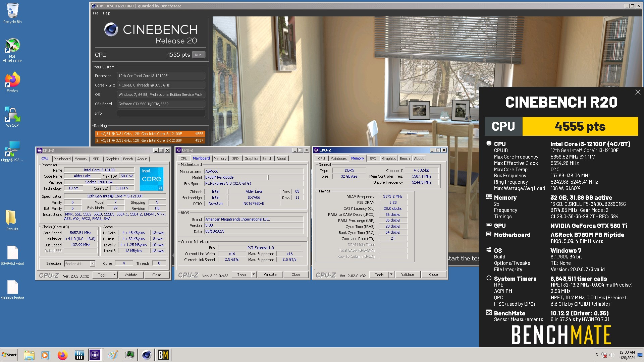Select the 504946.hwbot file icon
This screenshot has height=362, width=644.
(12, 255)
